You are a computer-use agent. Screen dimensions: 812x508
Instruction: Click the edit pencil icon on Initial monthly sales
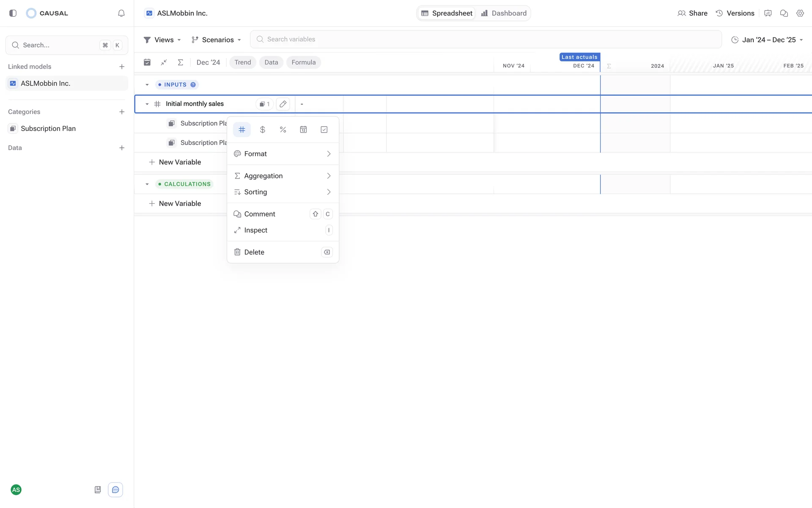click(x=283, y=104)
